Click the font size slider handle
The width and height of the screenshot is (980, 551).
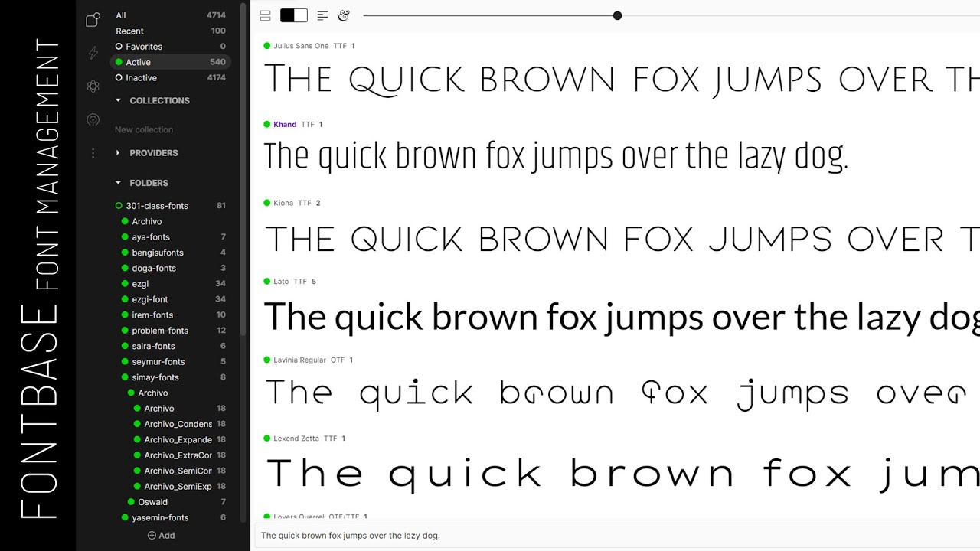click(x=617, y=15)
